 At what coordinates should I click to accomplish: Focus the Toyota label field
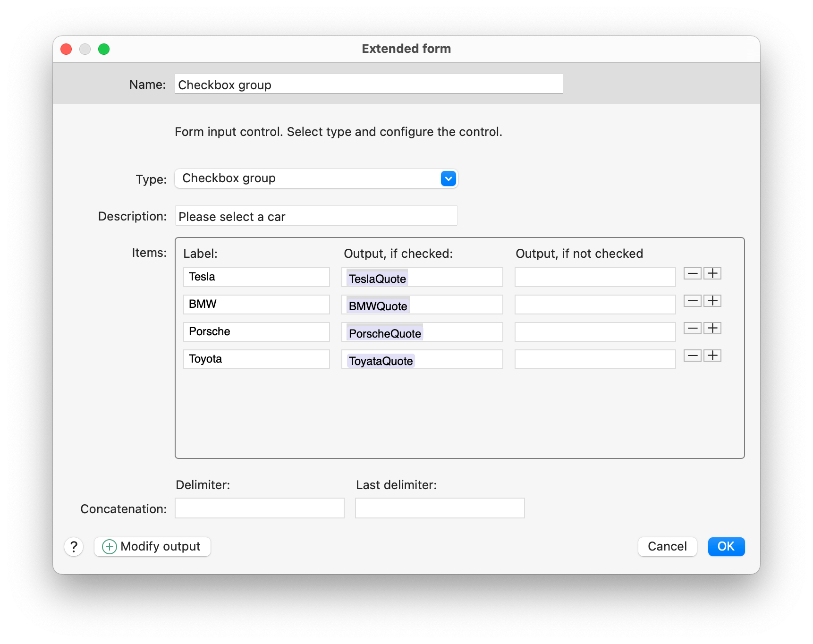pos(256,359)
